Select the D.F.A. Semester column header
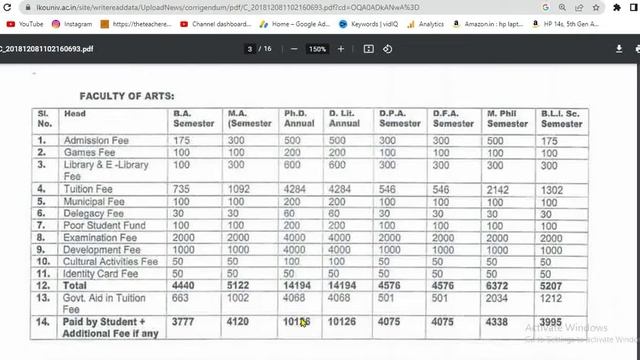Screen dimensions: 640x360 click(453, 119)
